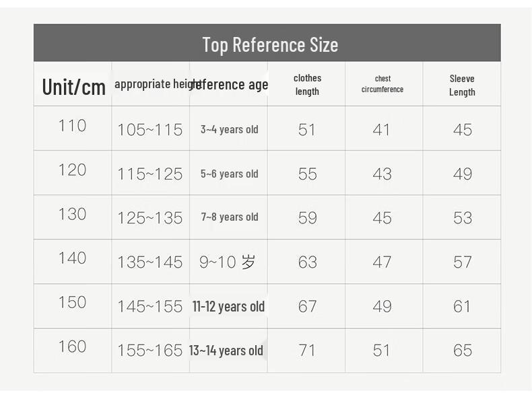The image size is (532, 399).
Task: Click the reference age column header
Action: (230, 84)
